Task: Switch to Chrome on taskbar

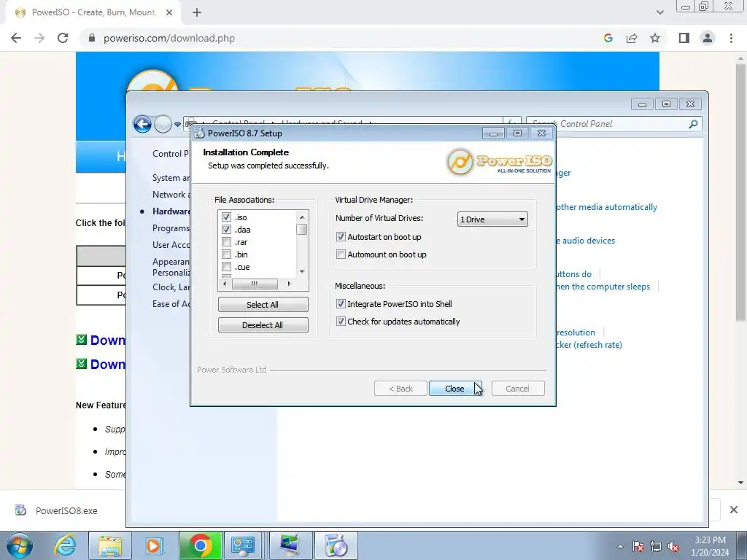Action: pos(200,545)
